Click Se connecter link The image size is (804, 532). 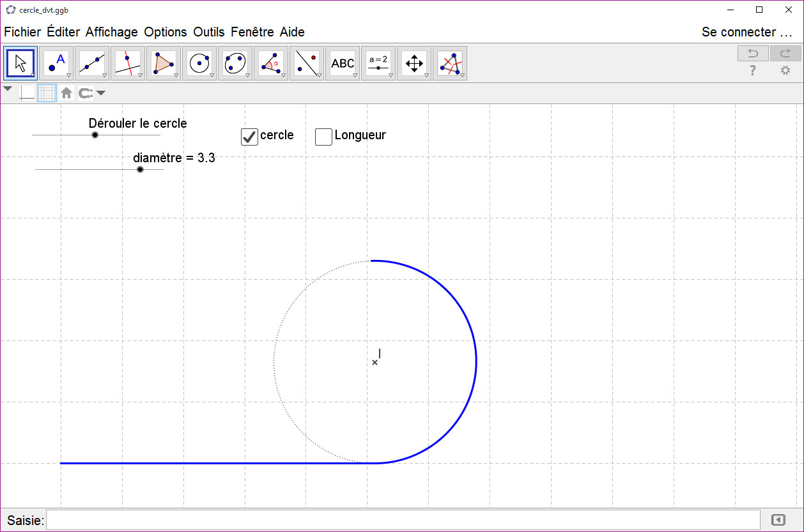(746, 32)
